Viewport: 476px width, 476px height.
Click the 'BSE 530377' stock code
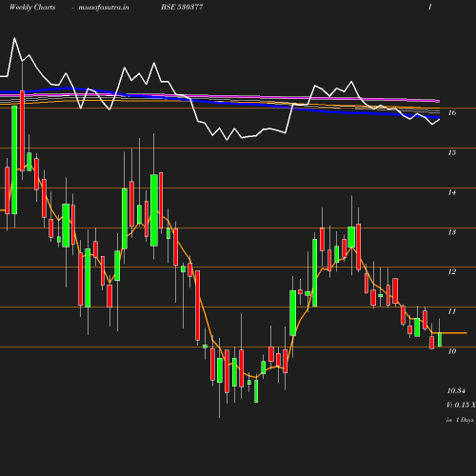coord(182,7)
